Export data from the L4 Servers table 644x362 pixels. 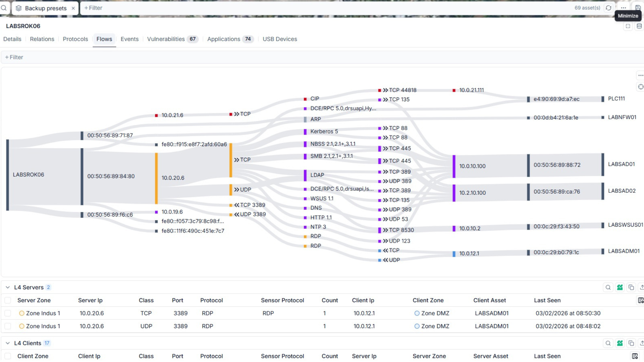(x=642, y=287)
